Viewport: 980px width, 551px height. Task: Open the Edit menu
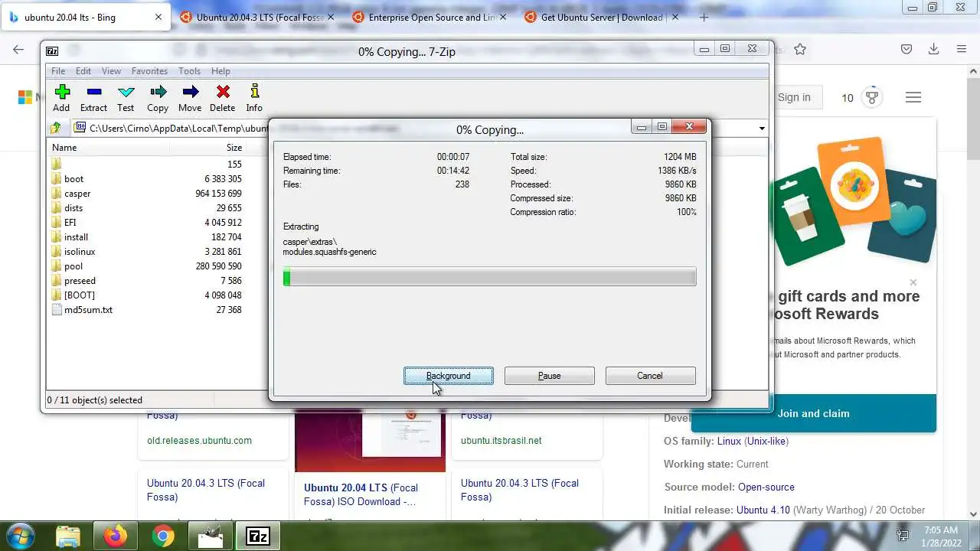point(83,70)
